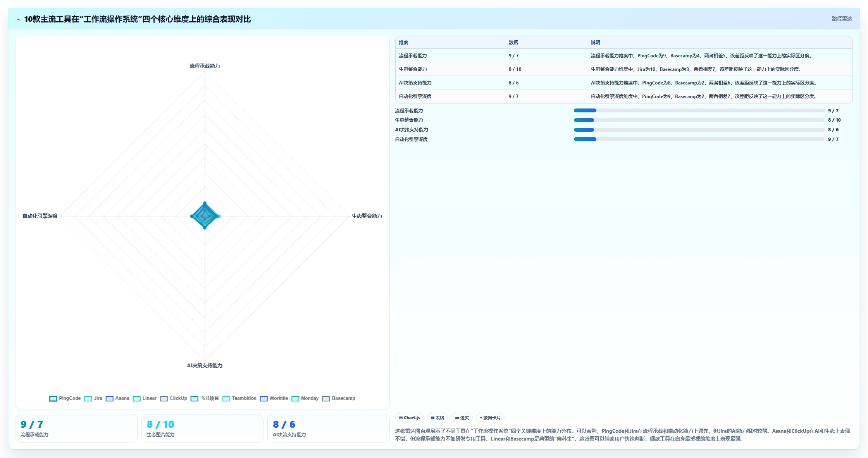The image size is (868, 458).
Task: Click the 8 / 6 value beside the progress bar
Action: tap(833, 130)
